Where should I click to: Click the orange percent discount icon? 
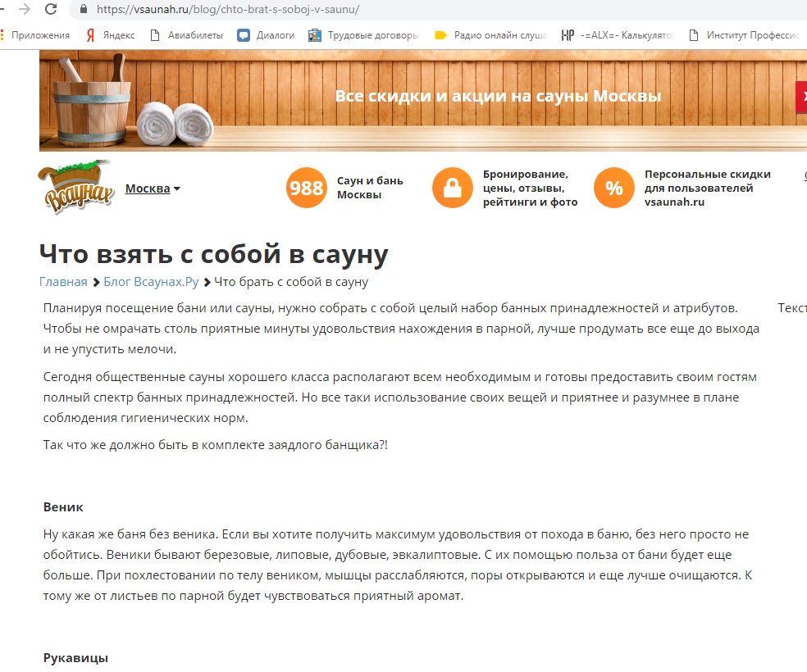coord(614,188)
